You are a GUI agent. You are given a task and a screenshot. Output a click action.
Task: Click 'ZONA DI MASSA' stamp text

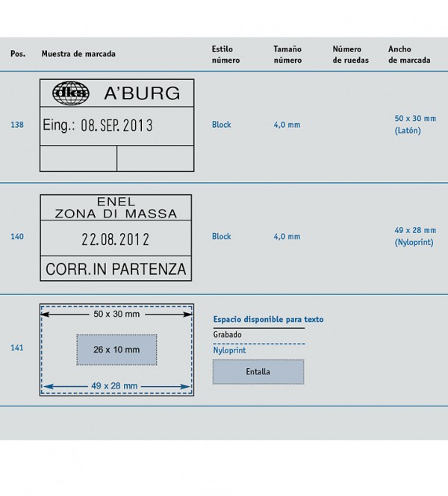[116, 214]
